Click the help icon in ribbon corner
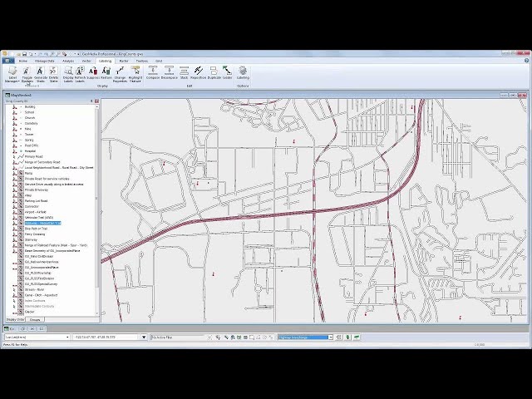 point(526,61)
